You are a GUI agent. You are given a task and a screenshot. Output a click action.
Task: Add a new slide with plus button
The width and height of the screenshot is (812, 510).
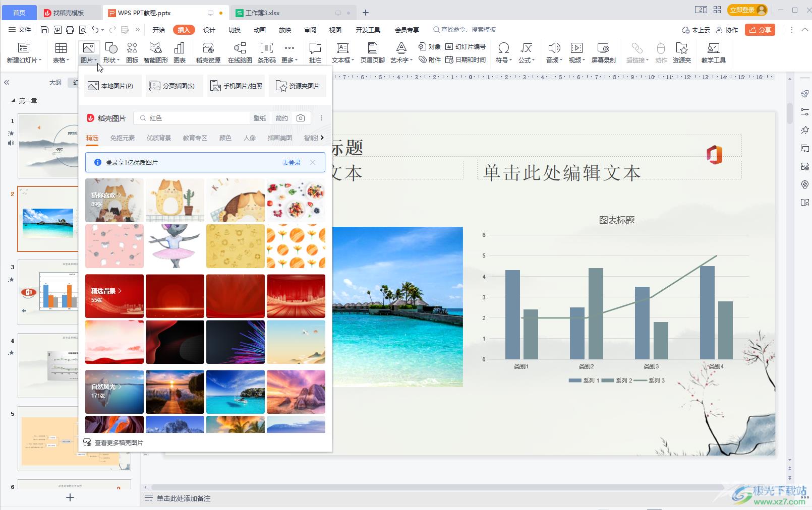point(70,497)
